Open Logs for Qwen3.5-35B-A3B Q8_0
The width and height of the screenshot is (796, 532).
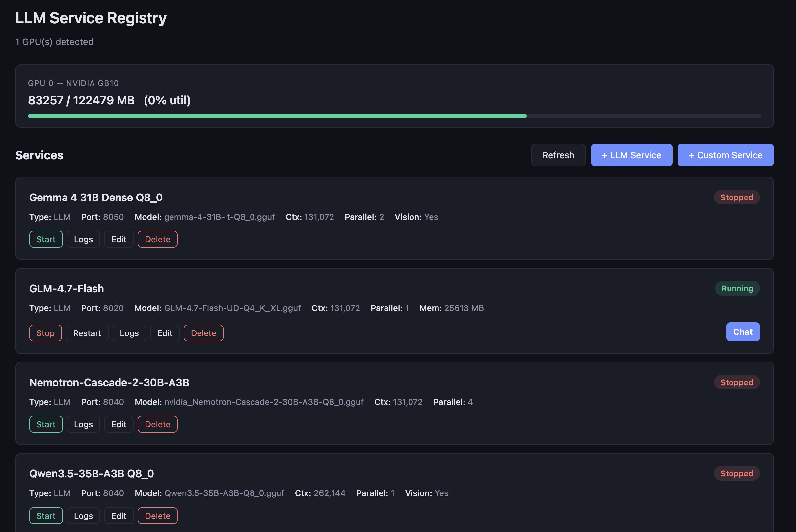click(83, 516)
